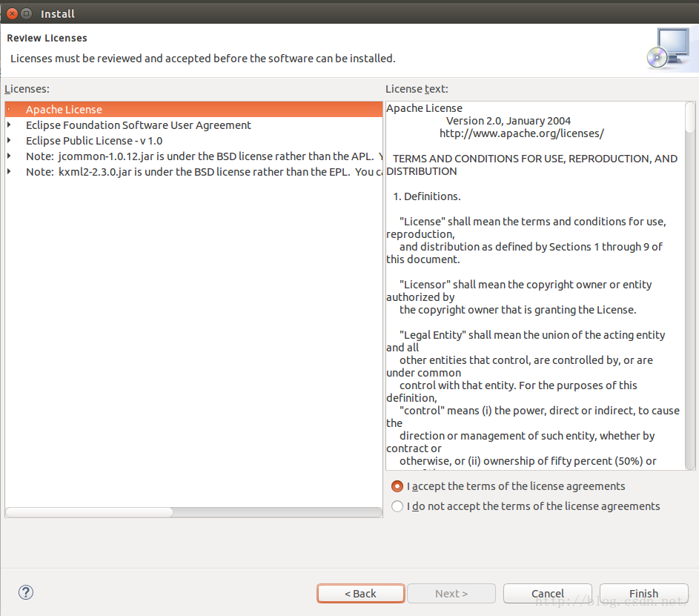Select the jcommon-1.0.12.jar BSD license note
The width and height of the screenshot is (699, 616).
click(194, 156)
